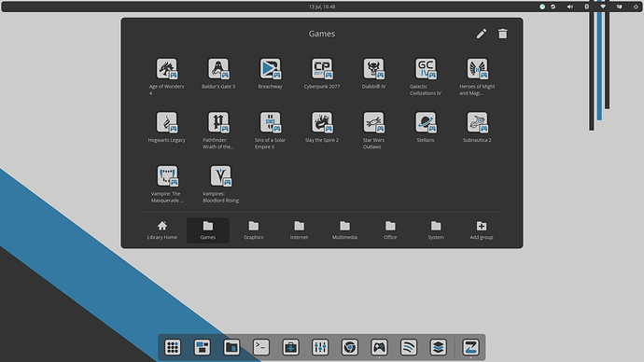
Task: Open the file manager in the dock
Action: point(231,347)
